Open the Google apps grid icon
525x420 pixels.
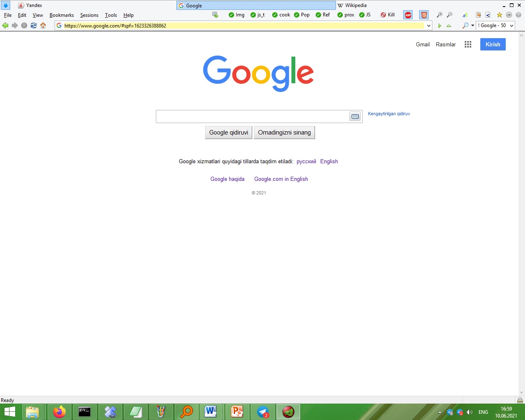(x=468, y=44)
